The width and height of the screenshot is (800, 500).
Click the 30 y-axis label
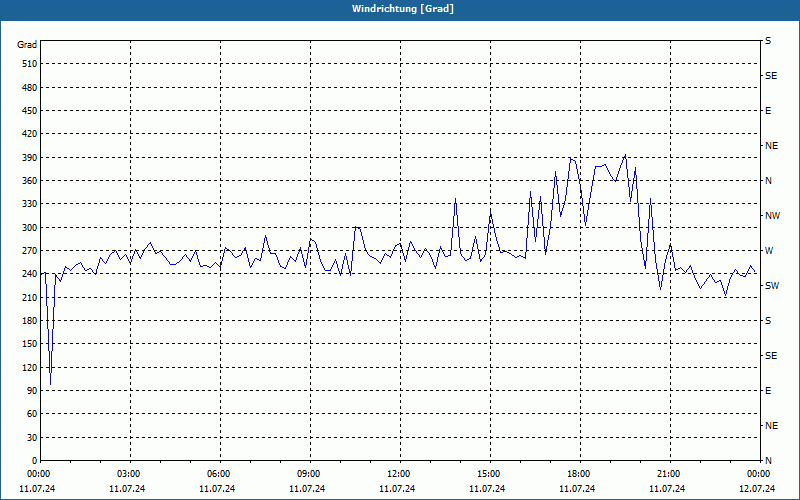coord(31,438)
